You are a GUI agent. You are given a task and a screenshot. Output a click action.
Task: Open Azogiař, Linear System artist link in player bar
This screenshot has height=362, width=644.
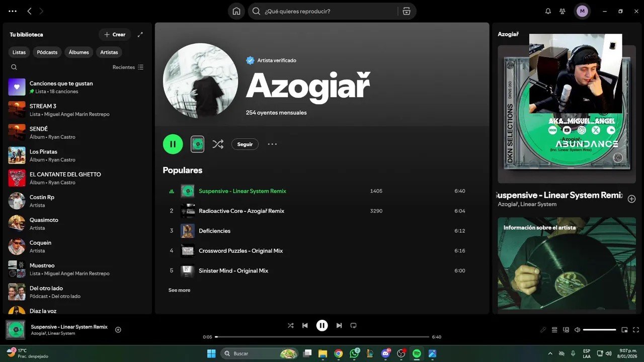tap(53, 333)
